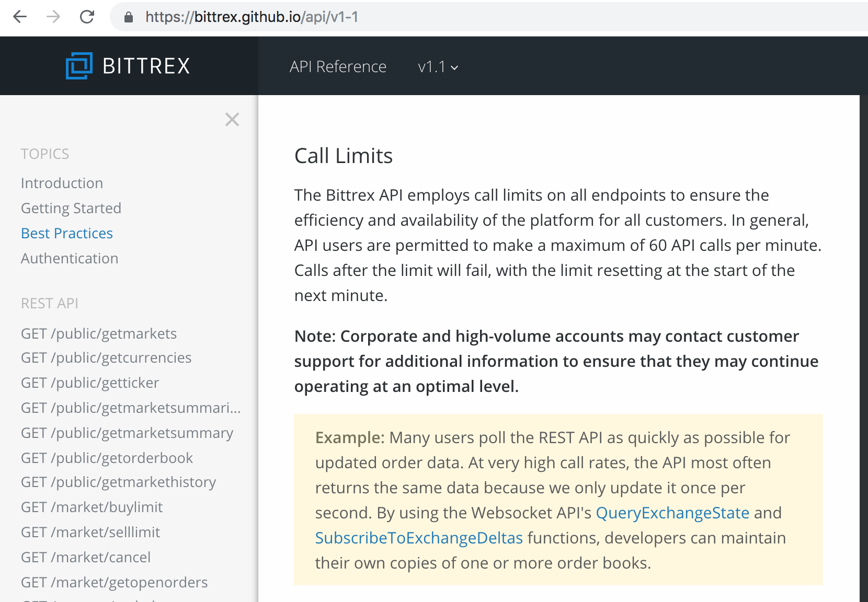Open GET /market/getopenorders endpoint
The height and width of the screenshot is (602, 868).
point(114,582)
